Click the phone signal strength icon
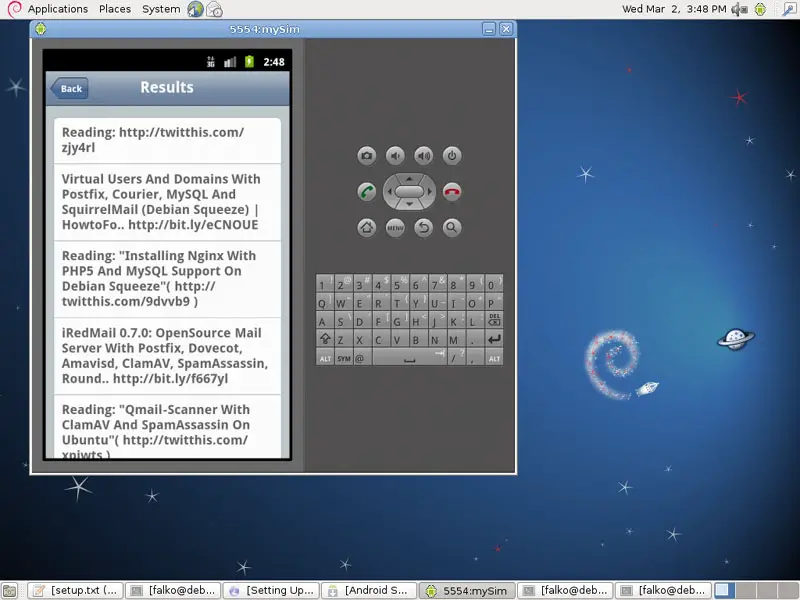The image size is (800, 600). (230, 62)
